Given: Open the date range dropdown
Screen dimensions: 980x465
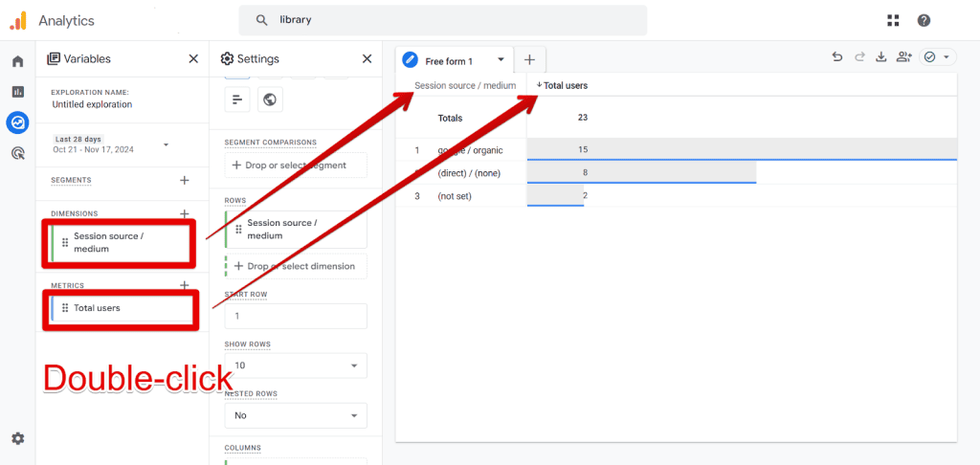Looking at the screenshot, I should (x=166, y=144).
